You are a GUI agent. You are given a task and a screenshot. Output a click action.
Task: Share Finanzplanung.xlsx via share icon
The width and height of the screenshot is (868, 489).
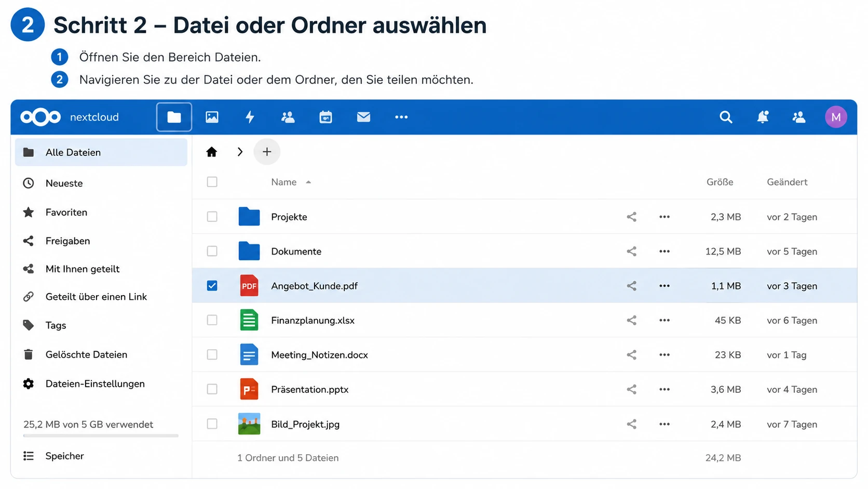(x=631, y=320)
